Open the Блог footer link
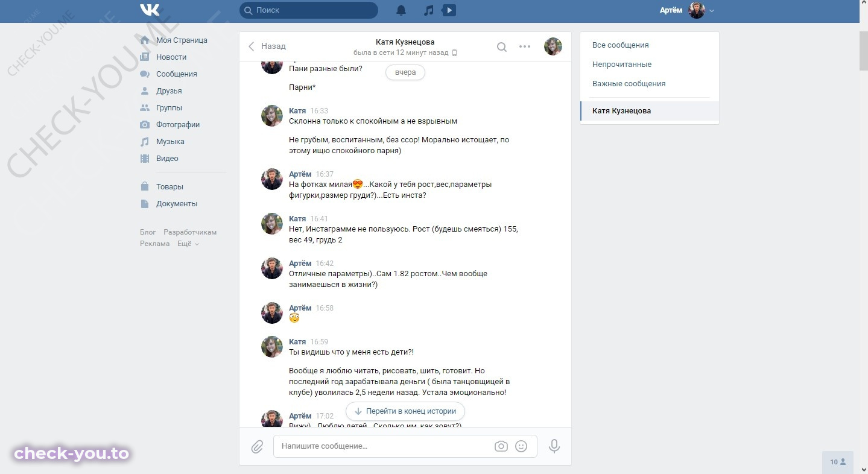868x474 pixels. 148,232
